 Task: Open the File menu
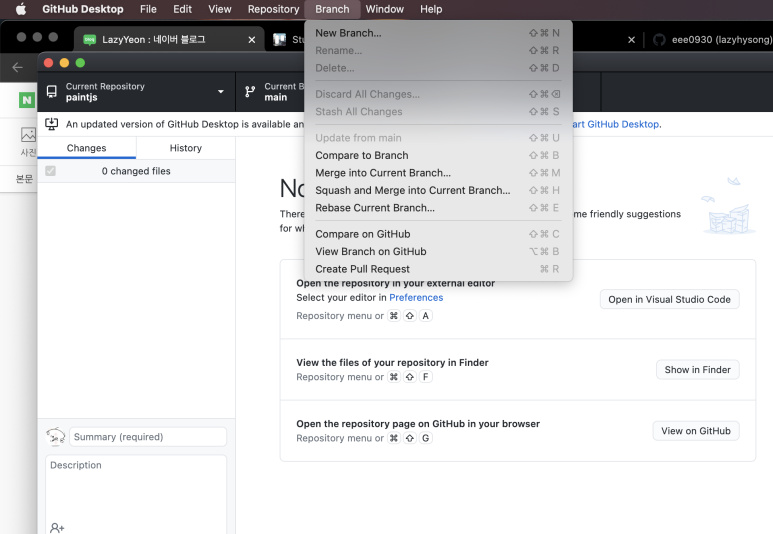(148, 9)
